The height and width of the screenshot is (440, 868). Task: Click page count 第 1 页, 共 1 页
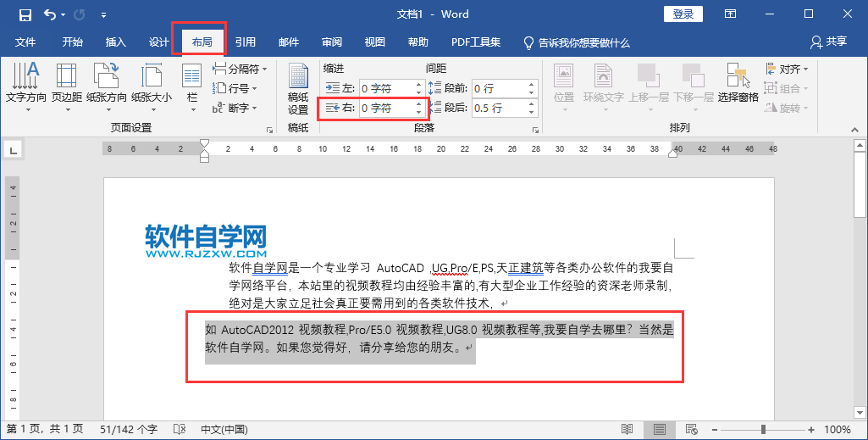point(44,430)
